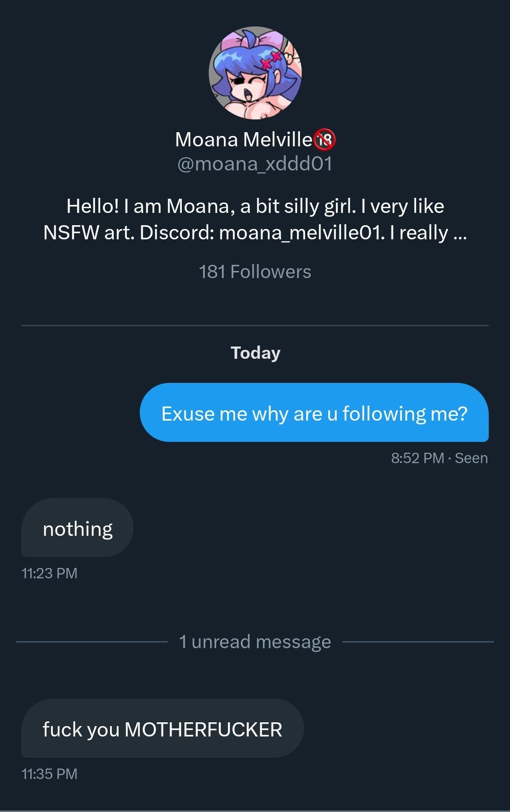This screenshot has width=510, height=812.
Task: Tap the "1 unread message" divider label
Action: [x=255, y=642]
